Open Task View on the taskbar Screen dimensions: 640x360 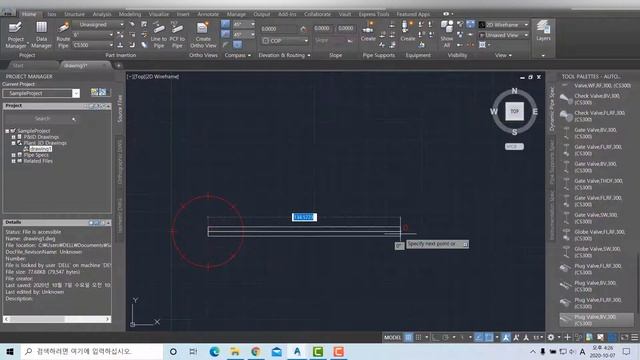pos(193,351)
